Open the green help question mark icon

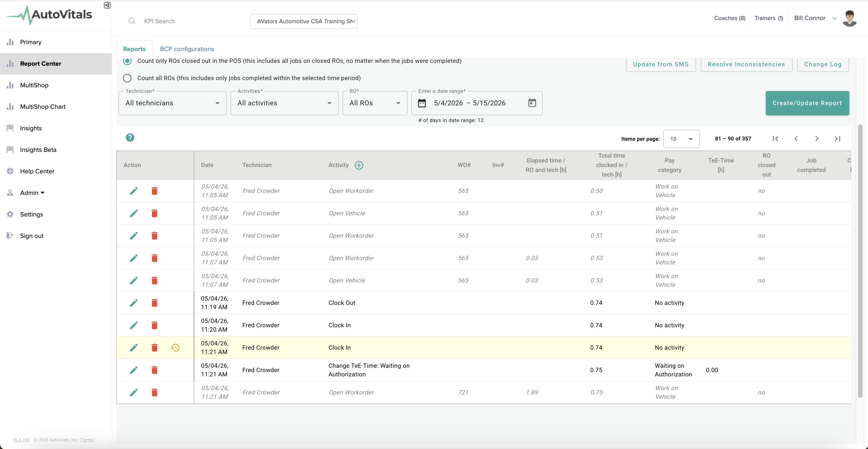[130, 138]
